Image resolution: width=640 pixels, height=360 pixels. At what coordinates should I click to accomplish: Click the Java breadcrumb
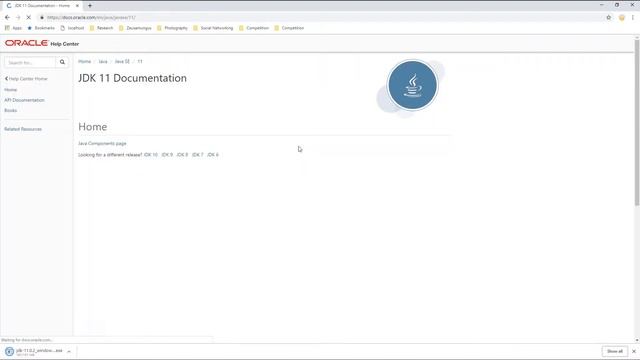103,62
